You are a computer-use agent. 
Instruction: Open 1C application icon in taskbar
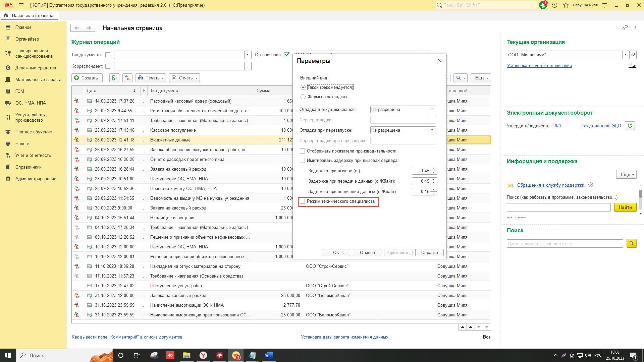236,355
